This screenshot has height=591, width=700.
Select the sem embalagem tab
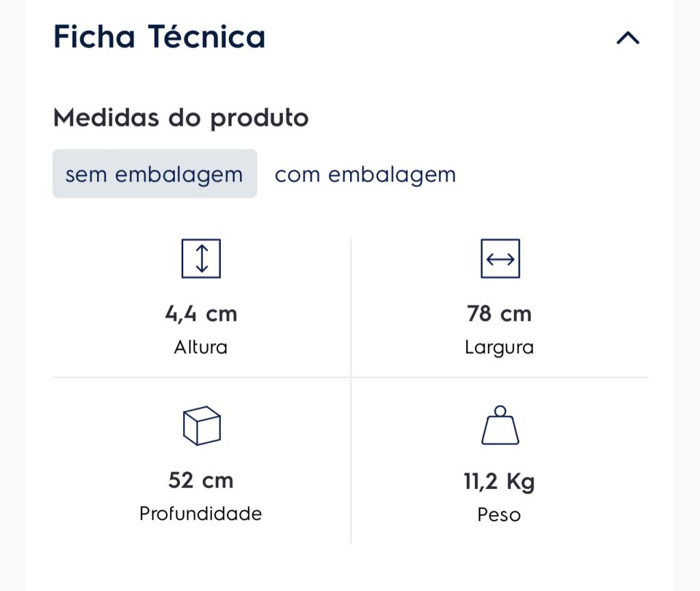point(154,174)
